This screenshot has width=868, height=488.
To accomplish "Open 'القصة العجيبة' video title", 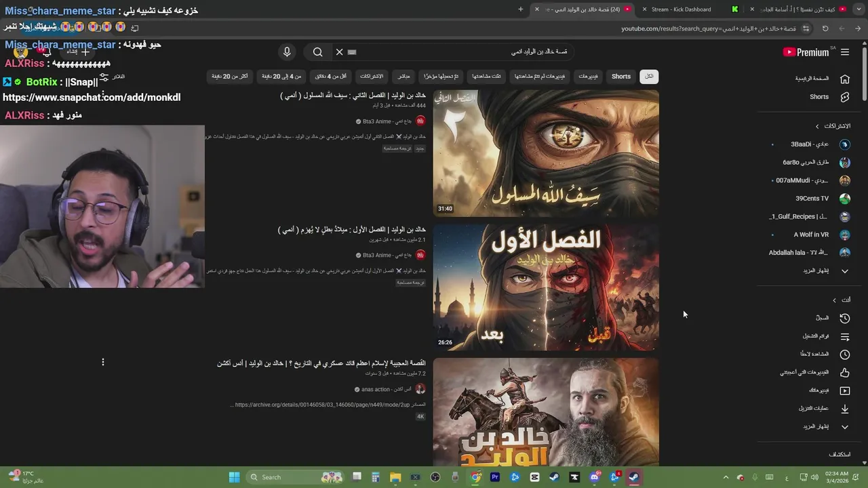I will click(x=321, y=363).
